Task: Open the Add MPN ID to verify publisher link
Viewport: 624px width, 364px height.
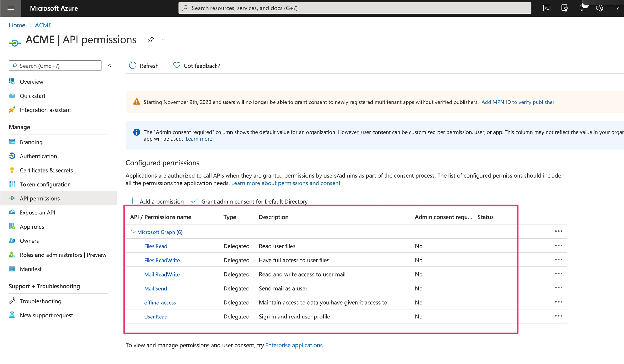Action: point(518,102)
